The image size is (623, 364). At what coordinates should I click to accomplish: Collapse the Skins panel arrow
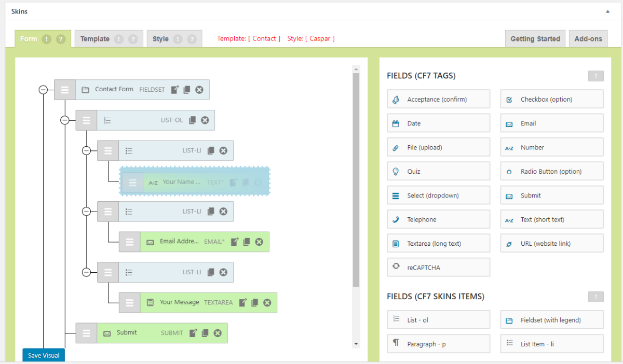607,11
